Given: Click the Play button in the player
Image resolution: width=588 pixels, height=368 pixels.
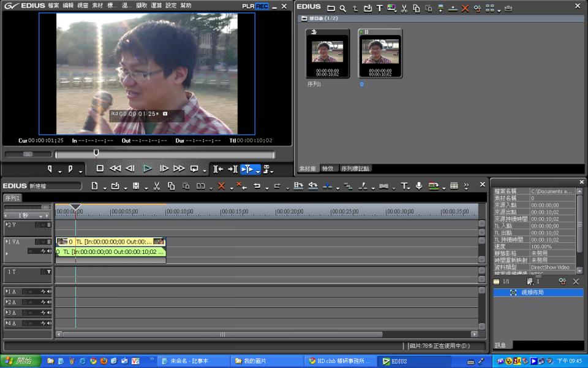Looking at the screenshot, I should (147, 169).
